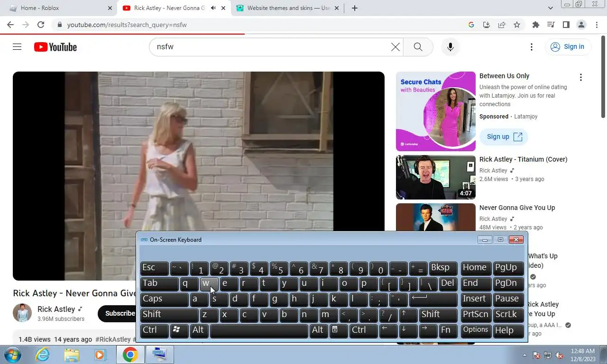Toggle the Chrome side panel icon
Image resolution: width=607 pixels, height=364 pixels.
pyautogui.click(x=566, y=25)
